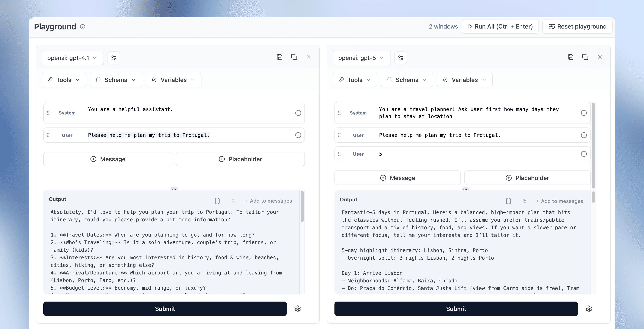Toggle open the Tools panel in the left window
This screenshot has width=644, height=329.
[64, 80]
